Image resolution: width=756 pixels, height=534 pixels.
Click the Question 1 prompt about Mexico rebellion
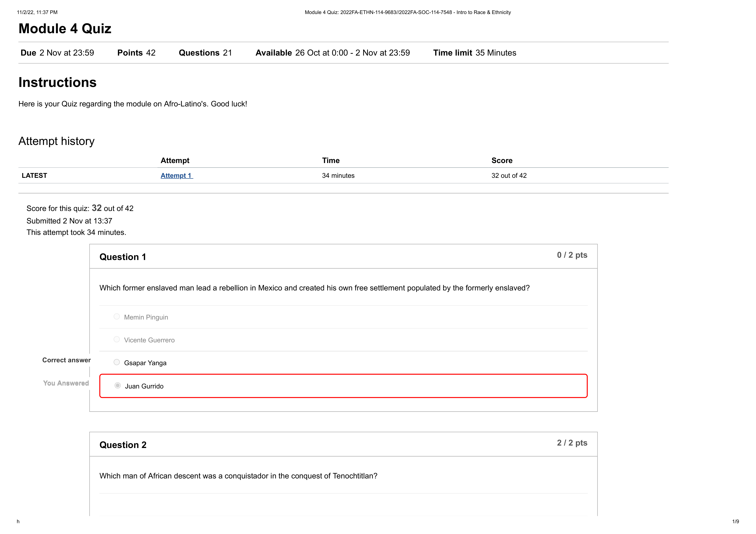[x=314, y=288]
